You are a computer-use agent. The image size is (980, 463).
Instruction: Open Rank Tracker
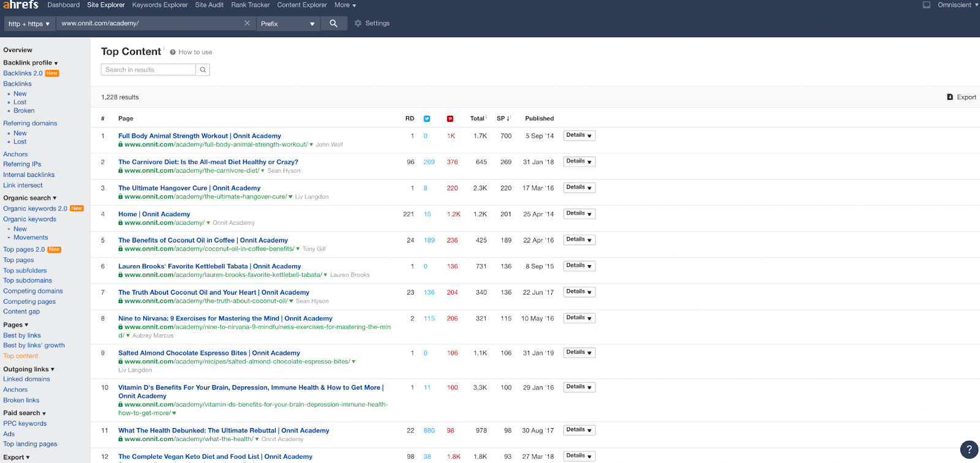pos(251,5)
